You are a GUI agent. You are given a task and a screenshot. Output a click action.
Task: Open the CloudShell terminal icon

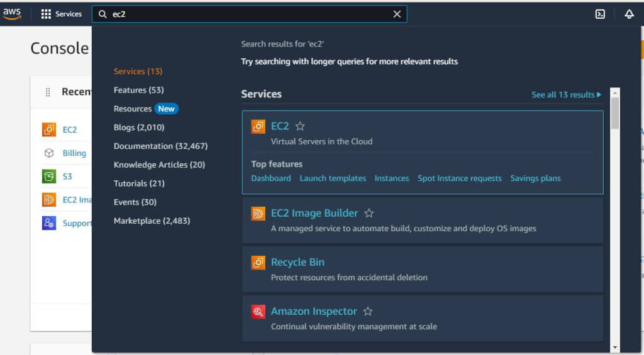click(x=600, y=14)
